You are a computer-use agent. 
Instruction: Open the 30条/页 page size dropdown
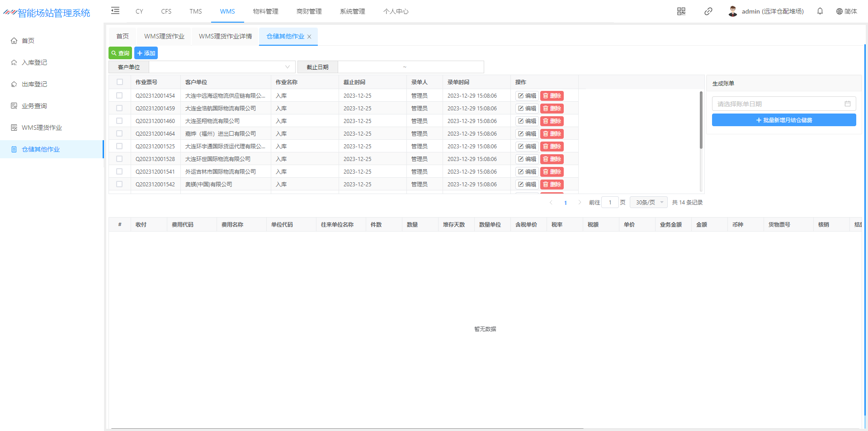pyautogui.click(x=648, y=203)
